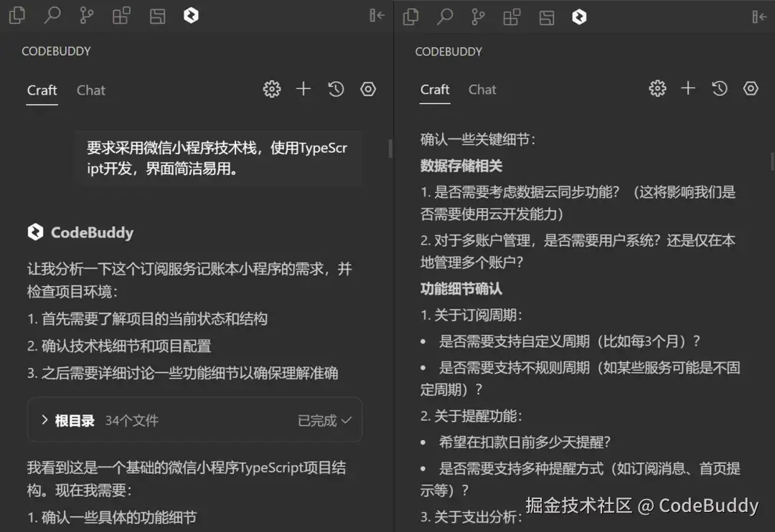Open the Extensions icon in the activity bar
Screen dimensions: 775x532
click(x=121, y=15)
